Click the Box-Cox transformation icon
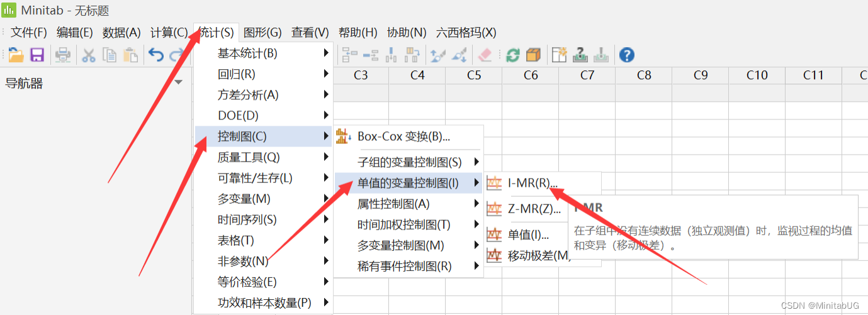Image resolution: width=868 pixels, height=315 pixels. (343, 136)
